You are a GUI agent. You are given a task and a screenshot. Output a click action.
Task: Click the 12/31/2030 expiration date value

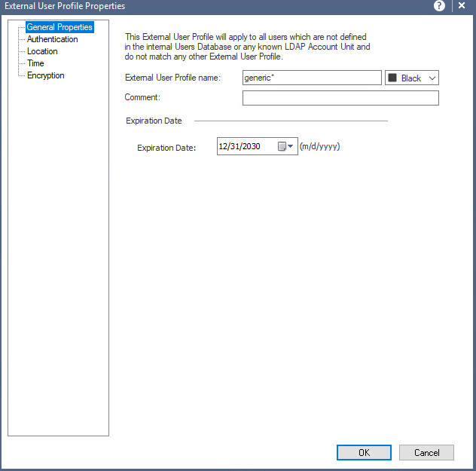pos(240,146)
